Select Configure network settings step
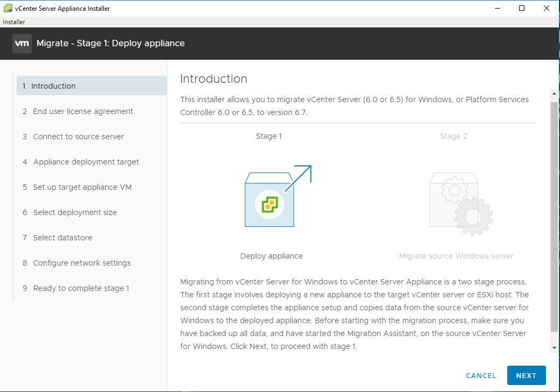560x392 pixels. (82, 263)
